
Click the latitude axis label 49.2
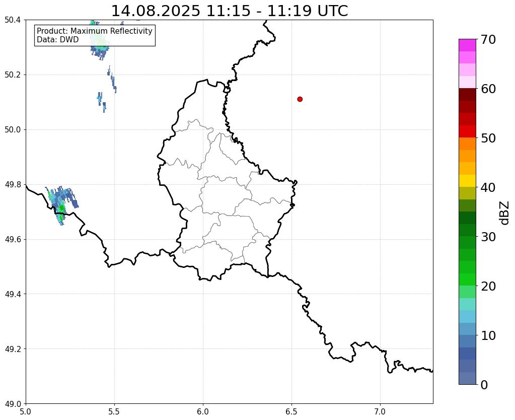tap(13, 349)
